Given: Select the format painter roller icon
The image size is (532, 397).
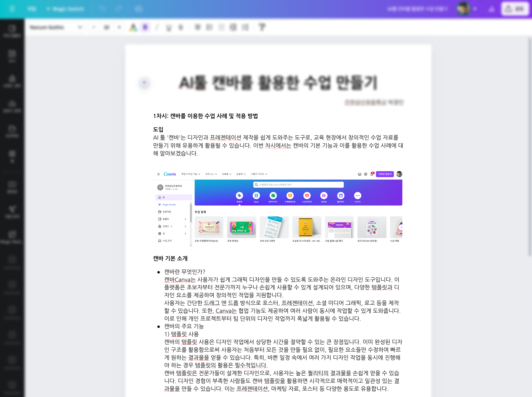Looking at the screenshot, I should (x=262, y=27).
